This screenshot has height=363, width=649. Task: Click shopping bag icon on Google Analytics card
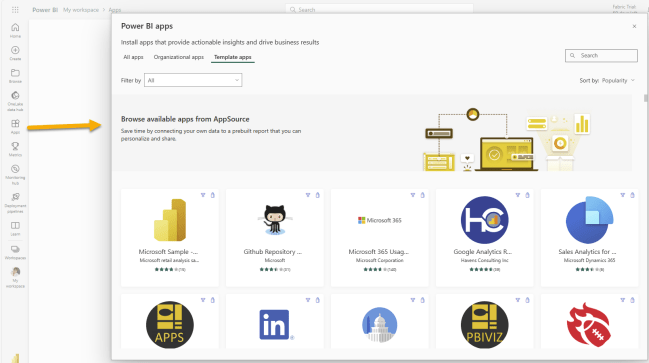(527, 195)
